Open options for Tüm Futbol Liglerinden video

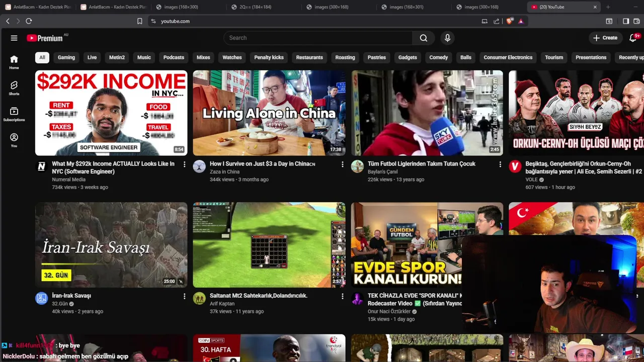(x=500, y=164)
